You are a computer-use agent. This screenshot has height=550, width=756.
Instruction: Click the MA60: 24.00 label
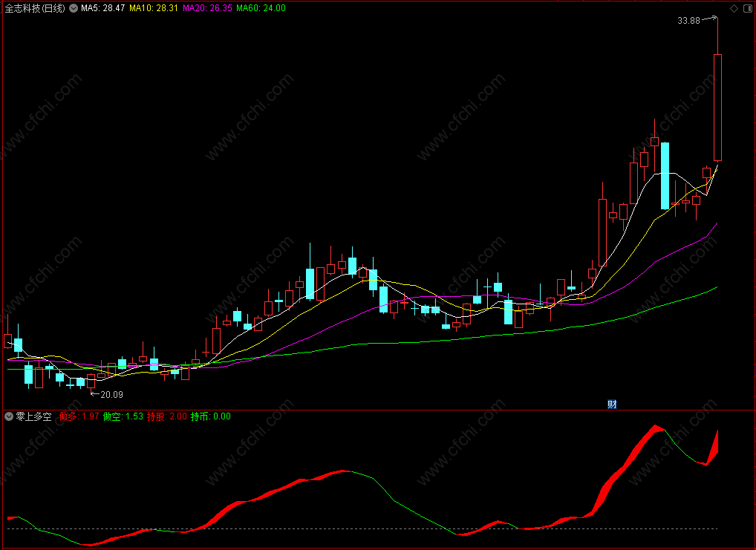click(261, 8)
